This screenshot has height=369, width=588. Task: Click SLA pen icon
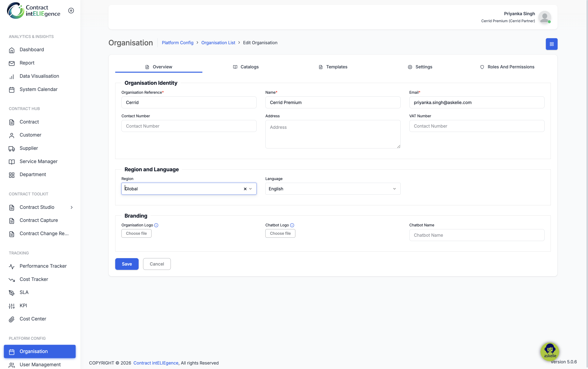click(x=12, y=293)
